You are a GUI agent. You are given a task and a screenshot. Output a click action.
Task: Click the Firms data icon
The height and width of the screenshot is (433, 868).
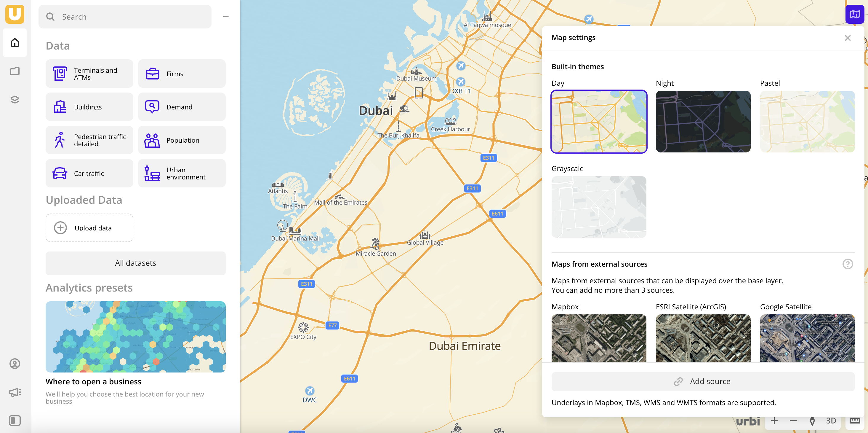[x=152, y=73]
